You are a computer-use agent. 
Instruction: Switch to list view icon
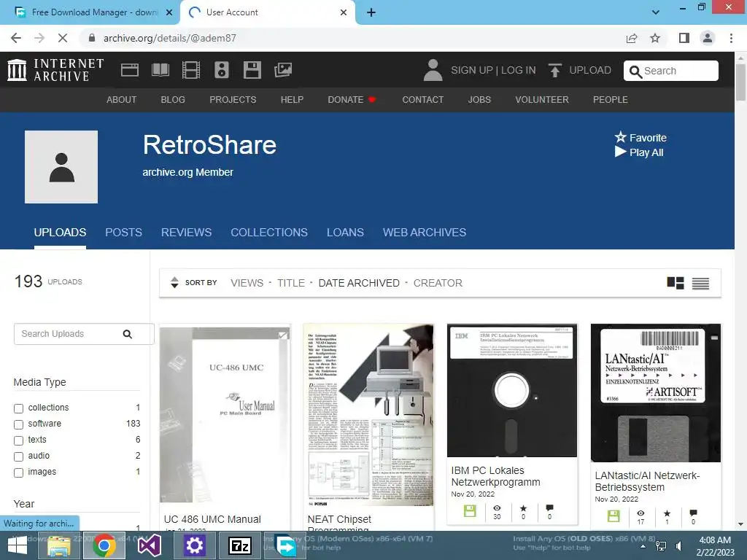point(700,284)
